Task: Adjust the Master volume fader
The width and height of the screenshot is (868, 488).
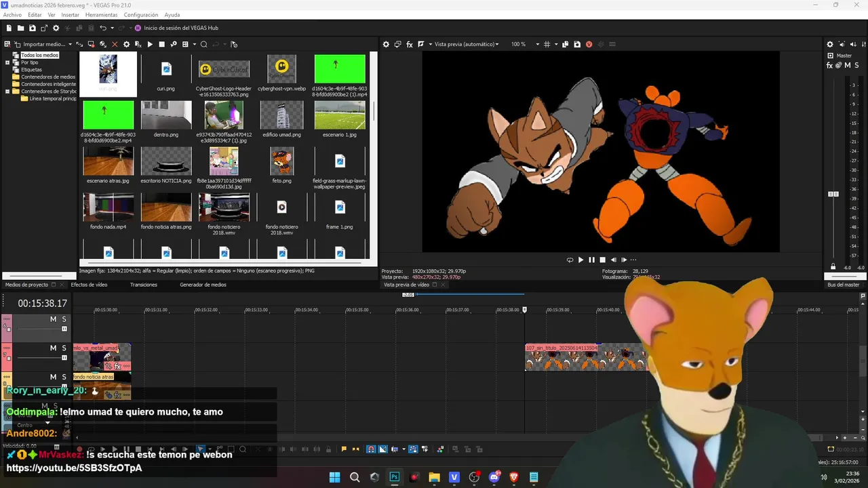Action: 833,195
